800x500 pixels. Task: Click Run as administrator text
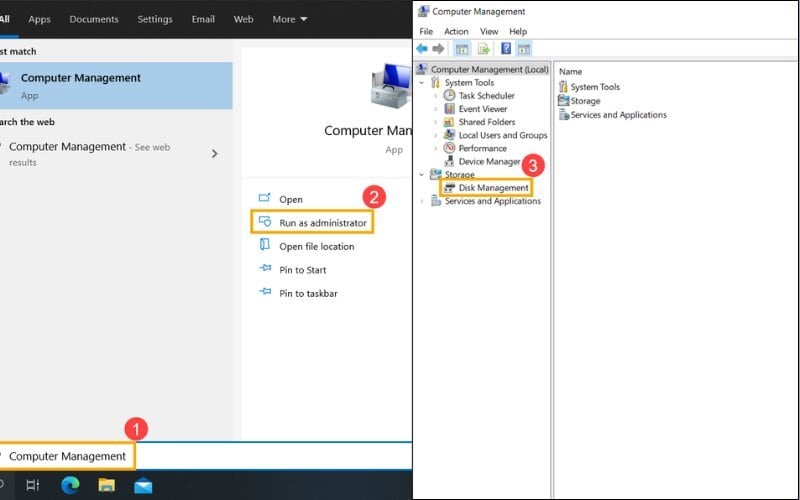point(323,223)
